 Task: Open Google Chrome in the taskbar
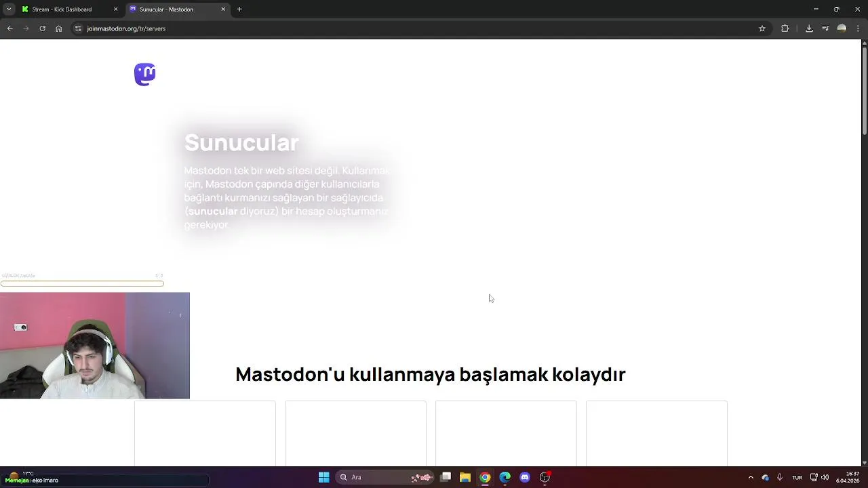coord(485,477)
